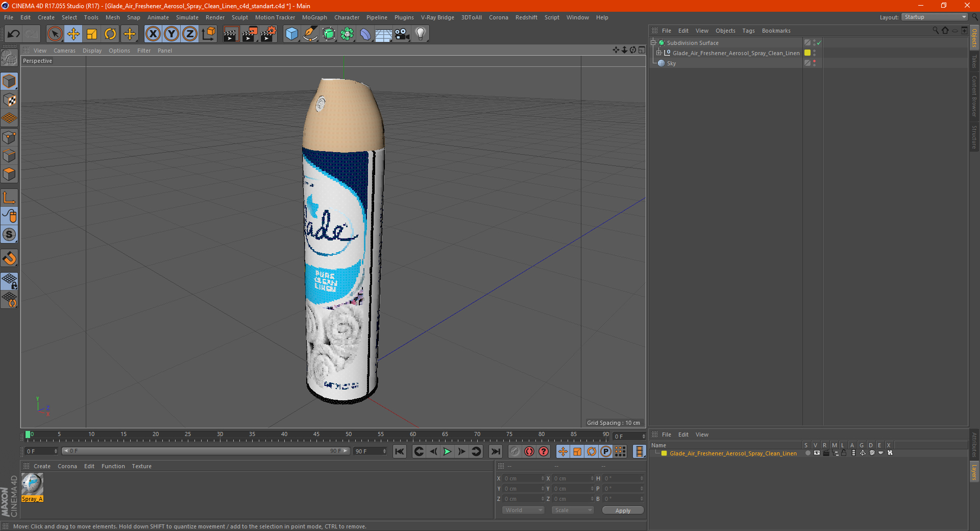This screenshot has height=531, width=980.
Task: Add a Cube primitive object
Action: 291,34
